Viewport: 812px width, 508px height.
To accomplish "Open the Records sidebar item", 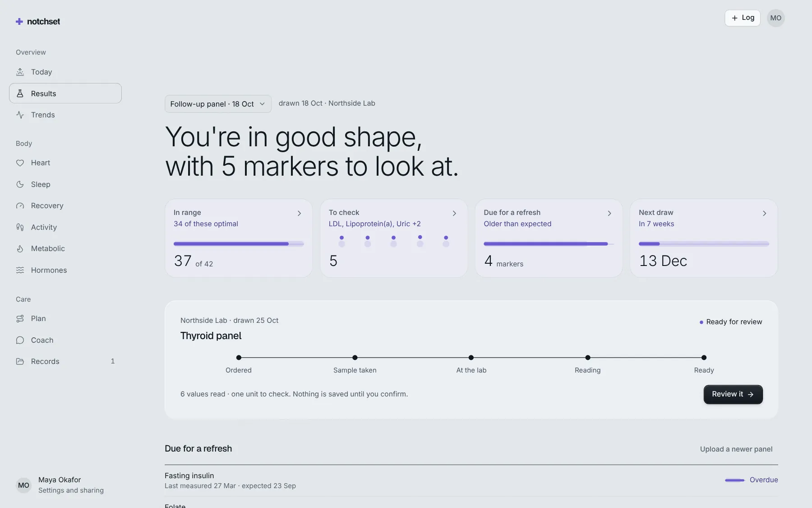I will (x=65, y=361).
